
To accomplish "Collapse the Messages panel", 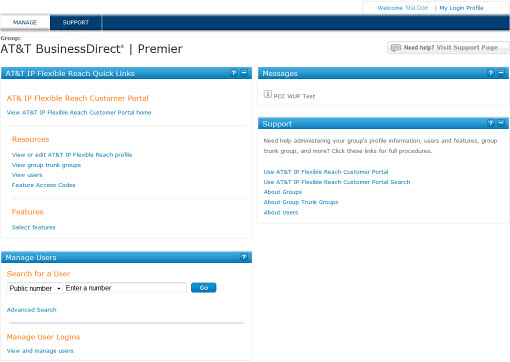I will point(501,73).
